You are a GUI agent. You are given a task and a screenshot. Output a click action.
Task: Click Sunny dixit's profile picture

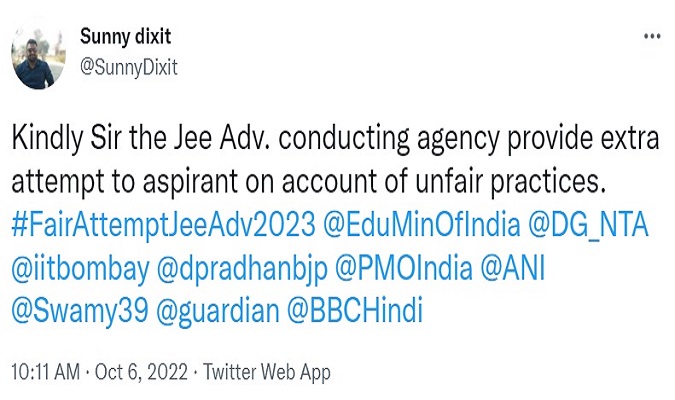coord(39,56)
